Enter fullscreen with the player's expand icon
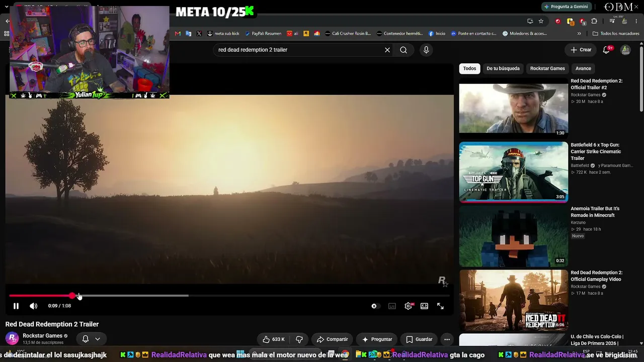644x362 pixels. [440, 306]
